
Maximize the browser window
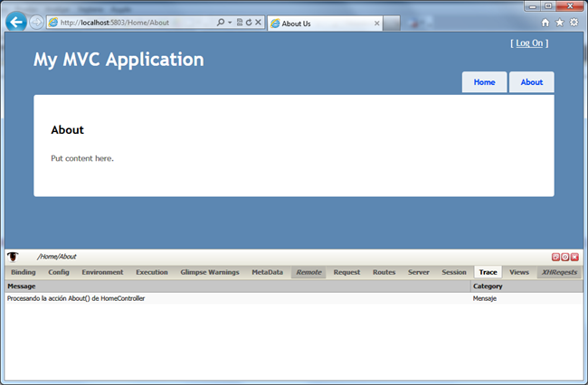548,6
